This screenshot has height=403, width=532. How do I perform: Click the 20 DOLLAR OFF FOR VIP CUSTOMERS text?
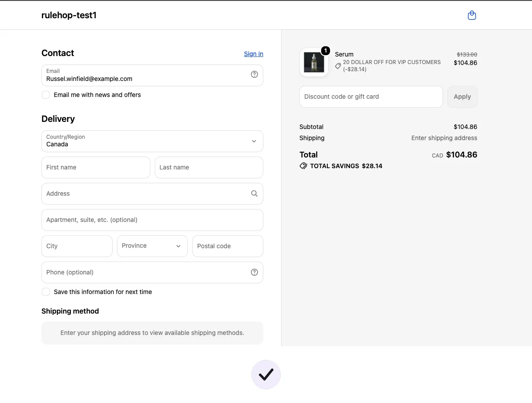392,62
